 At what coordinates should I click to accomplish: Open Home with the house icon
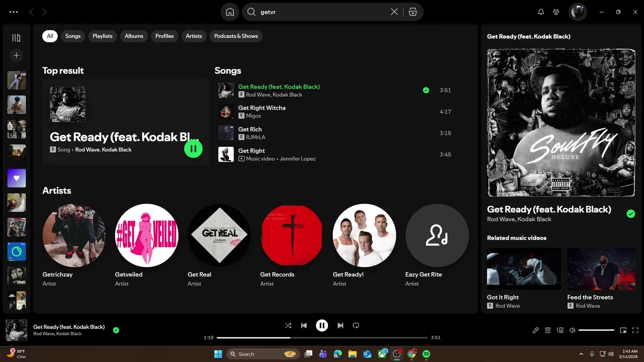tap(230, 12)
